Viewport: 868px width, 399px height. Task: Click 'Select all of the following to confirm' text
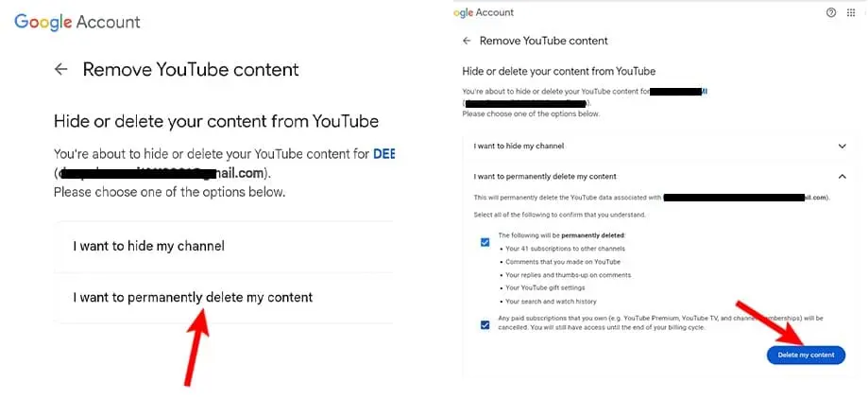560,215
